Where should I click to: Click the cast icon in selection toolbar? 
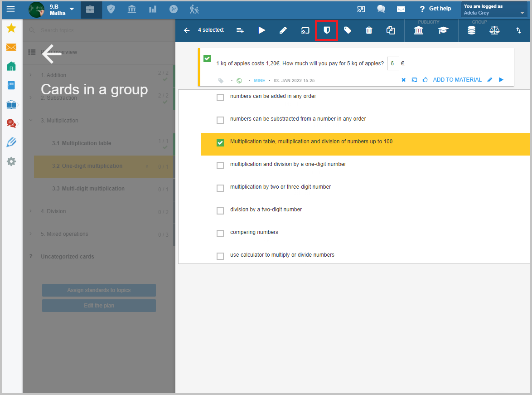[x=305, y=30]
